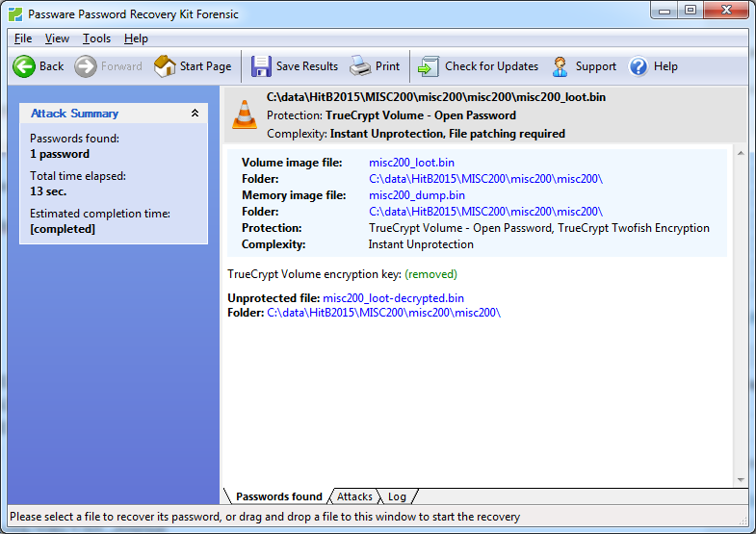Open Support via the person icon
The height and width of the screenshot is (534, 756).
coord(560,66)
